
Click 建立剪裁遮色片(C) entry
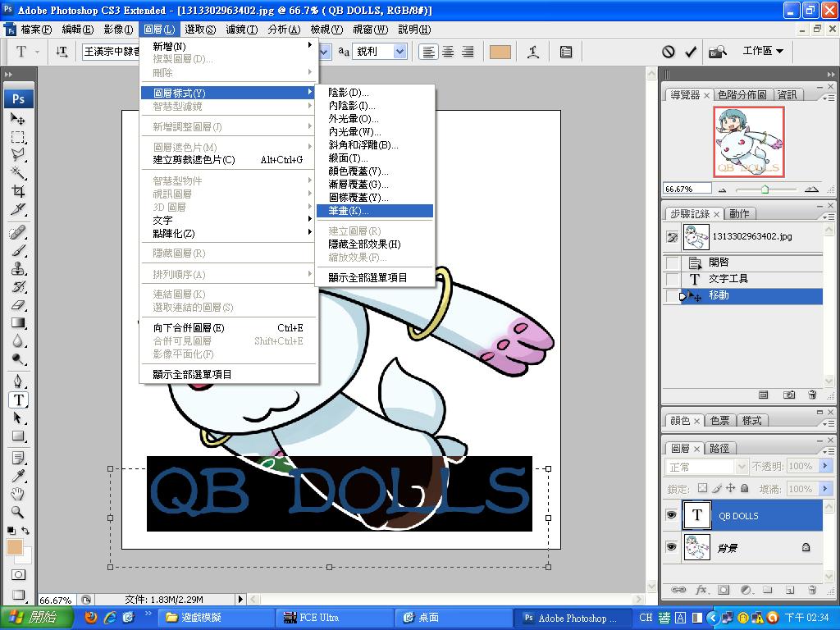coord(229,160)
